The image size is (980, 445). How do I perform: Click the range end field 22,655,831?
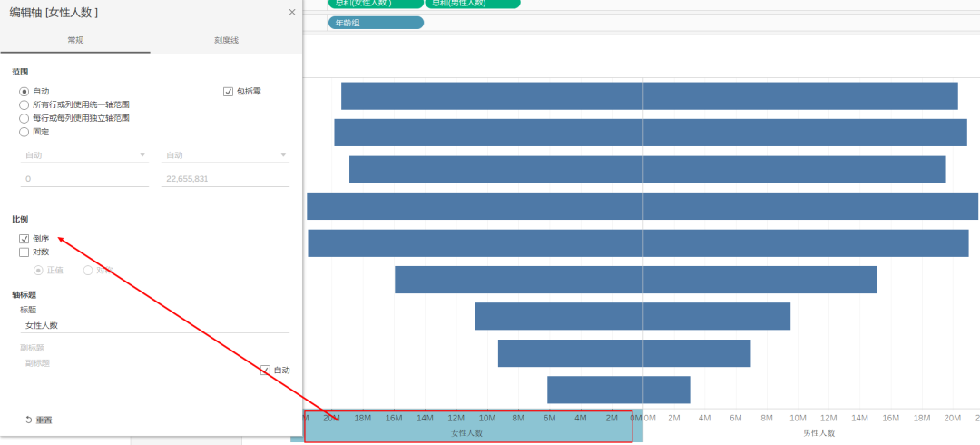click(225, 179)
